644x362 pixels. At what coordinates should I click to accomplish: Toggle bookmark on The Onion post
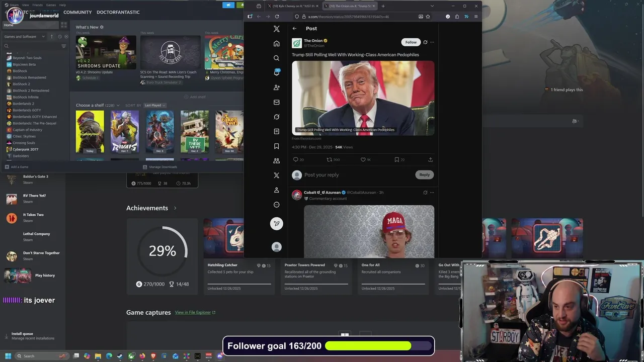(396, 159)
